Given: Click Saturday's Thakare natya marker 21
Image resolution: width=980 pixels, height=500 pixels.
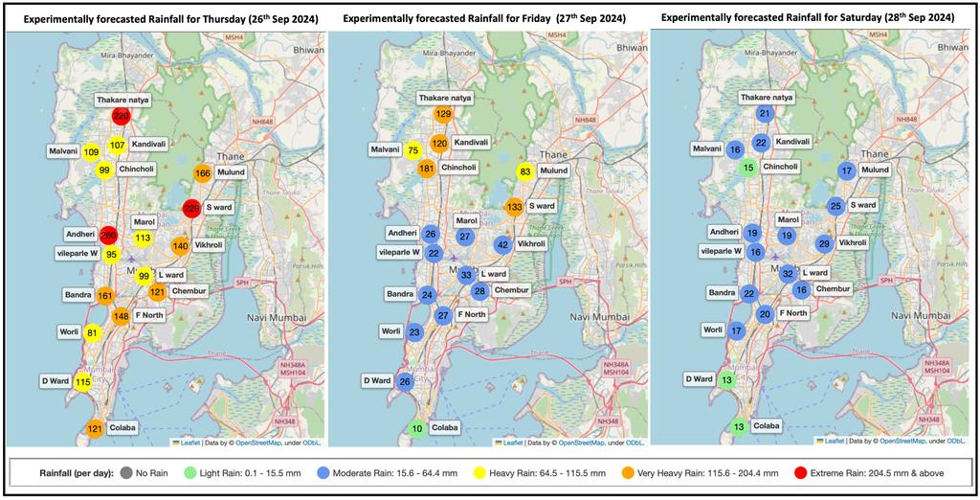Looking at the screenshot, I should 766,114.
